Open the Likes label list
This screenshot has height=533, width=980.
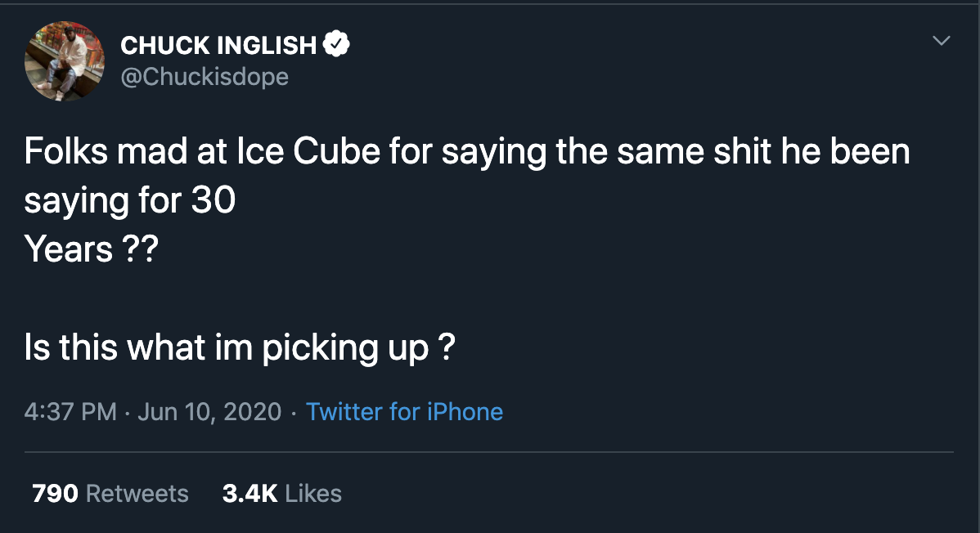click(x=313, y=494)
